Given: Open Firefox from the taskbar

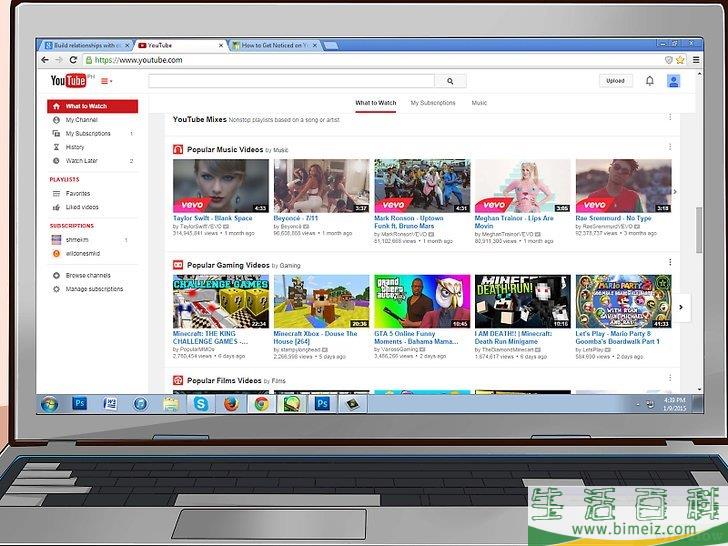Looking at the screenshot, I should pyautogui.click(x=231, y=404).
